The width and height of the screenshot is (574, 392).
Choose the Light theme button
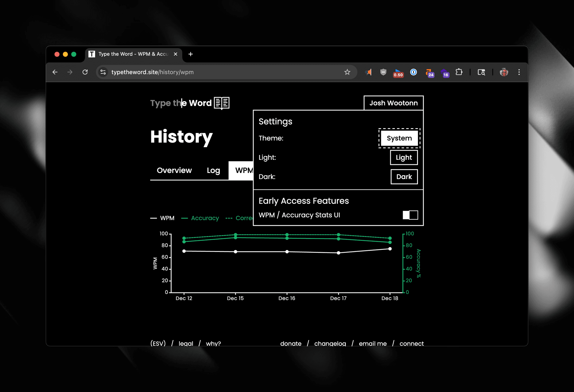tap(404, 157)
